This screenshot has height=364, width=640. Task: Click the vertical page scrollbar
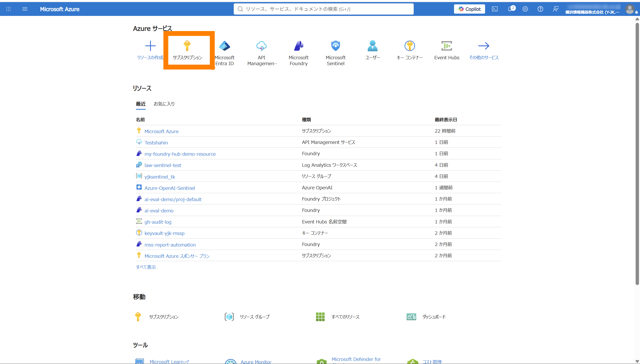(637, 154)
